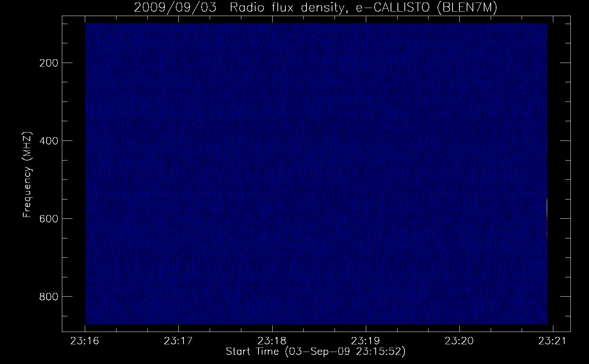Click the 23:19 time tick label
Screen dimensions: 589x364
365,341
